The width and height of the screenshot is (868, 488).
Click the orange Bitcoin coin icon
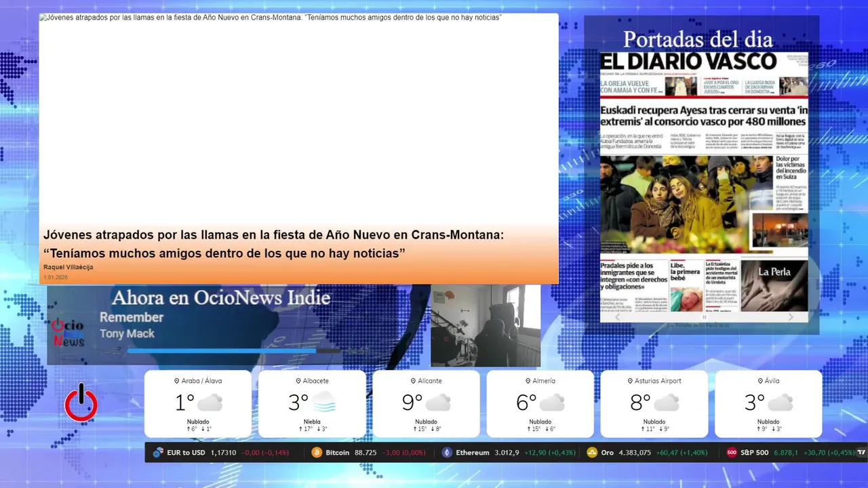click(x=317, y=452)
